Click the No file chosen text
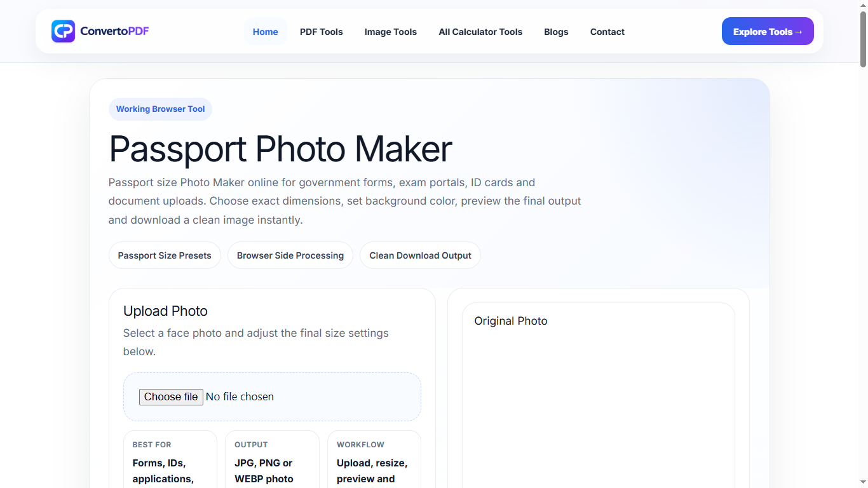868x488 pixels. [240, 396]
